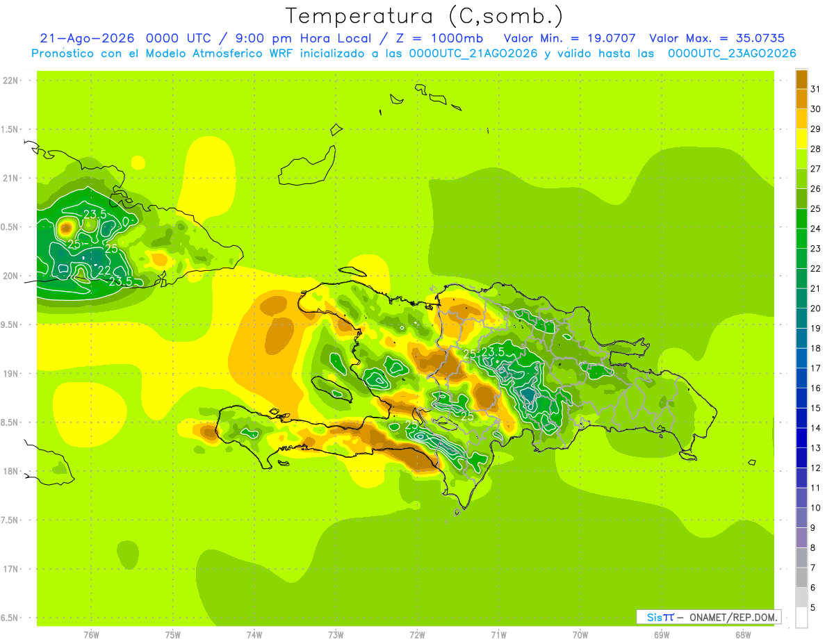This screenshot has height=644, width=834.
Task: Click the legend swatch between 17 and 18
Action: pyautogui.click(x=801, y=358)
